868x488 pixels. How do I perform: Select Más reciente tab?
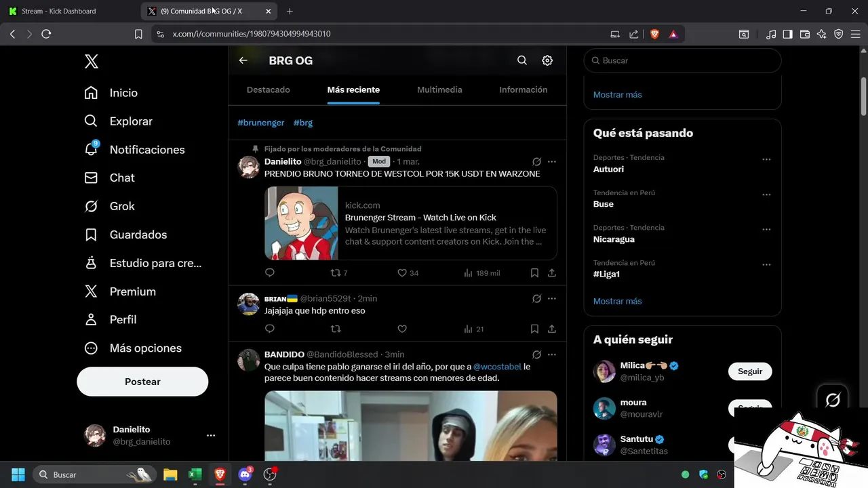coord(353,89)
